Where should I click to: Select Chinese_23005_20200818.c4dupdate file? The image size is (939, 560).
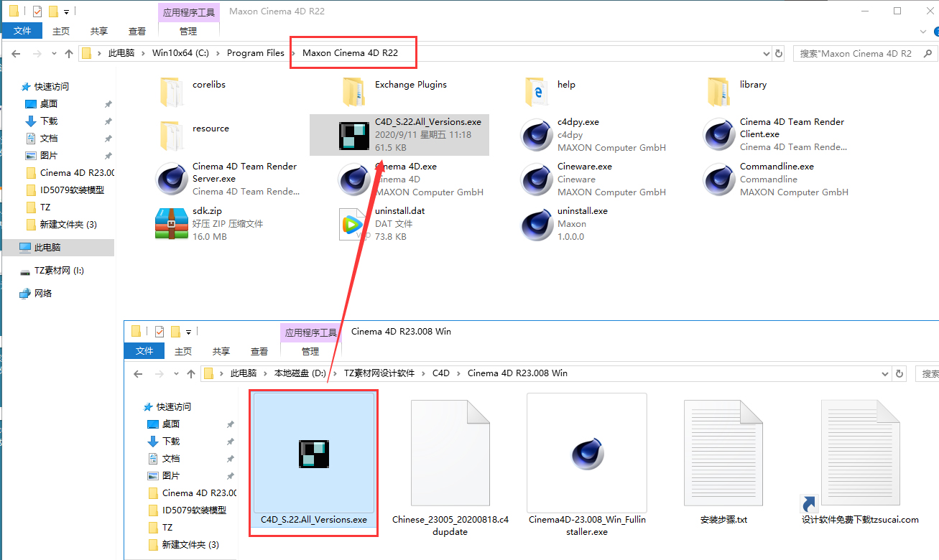450,465
